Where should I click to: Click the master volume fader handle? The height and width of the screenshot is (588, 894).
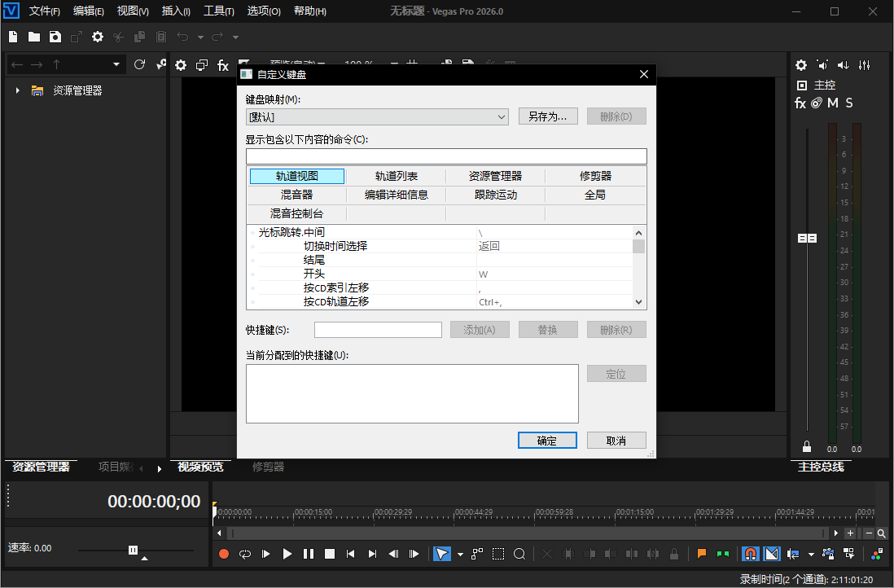807,238
